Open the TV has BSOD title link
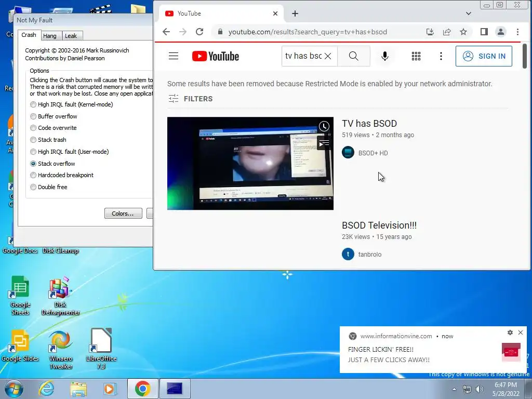The height and width of the screenshot is (399, 532). point(369,124)
